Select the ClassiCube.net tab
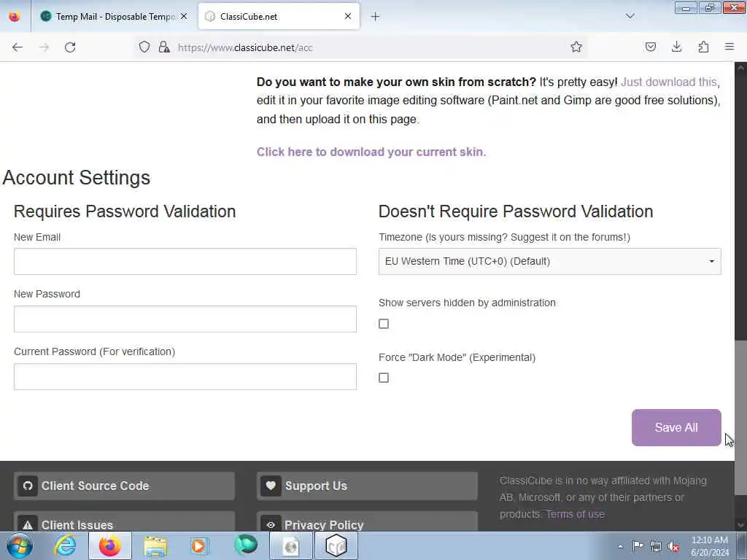 click(x=279, y=17)
